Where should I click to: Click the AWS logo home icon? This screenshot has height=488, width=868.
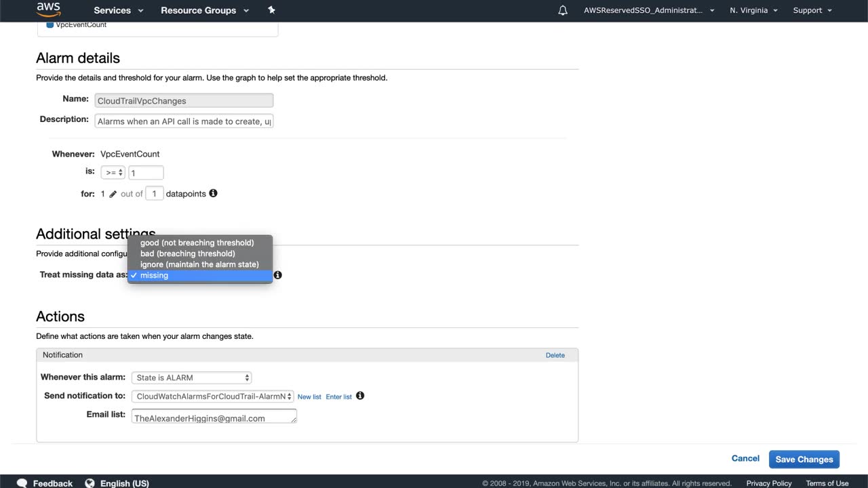click(x=49, y=9)
